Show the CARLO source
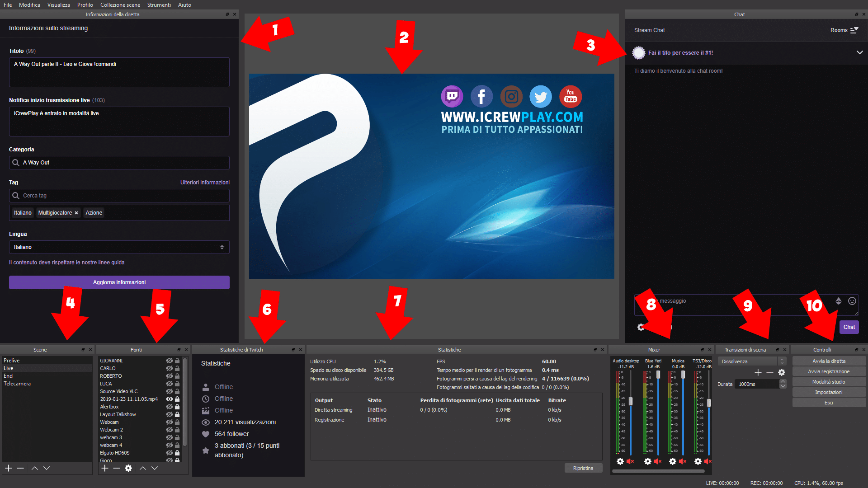Image resolution: width=868 pixels, height=488 pixels. point(170,368)
